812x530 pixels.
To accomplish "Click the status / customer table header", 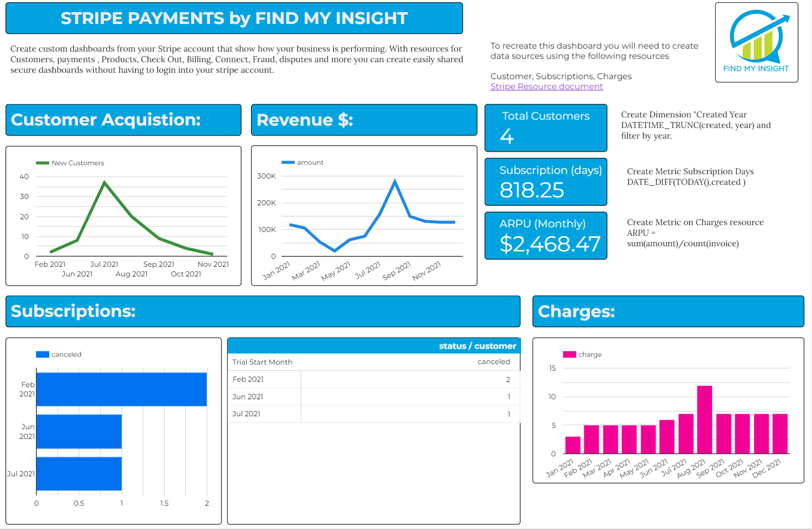I will 477,346.
